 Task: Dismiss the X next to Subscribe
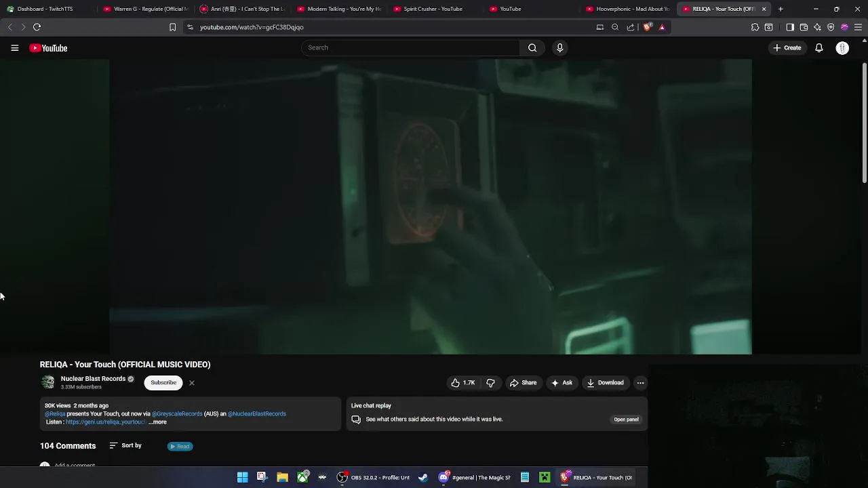(192, 383)
